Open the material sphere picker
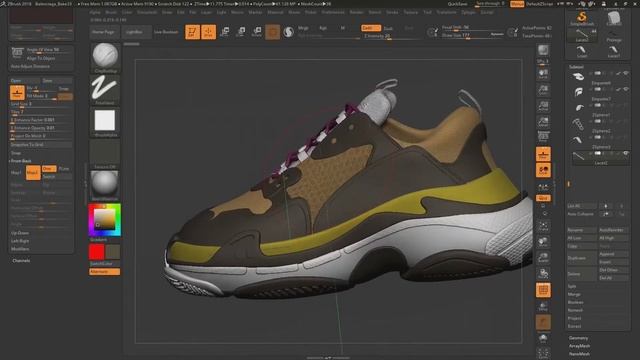 (x=105, y=186)
